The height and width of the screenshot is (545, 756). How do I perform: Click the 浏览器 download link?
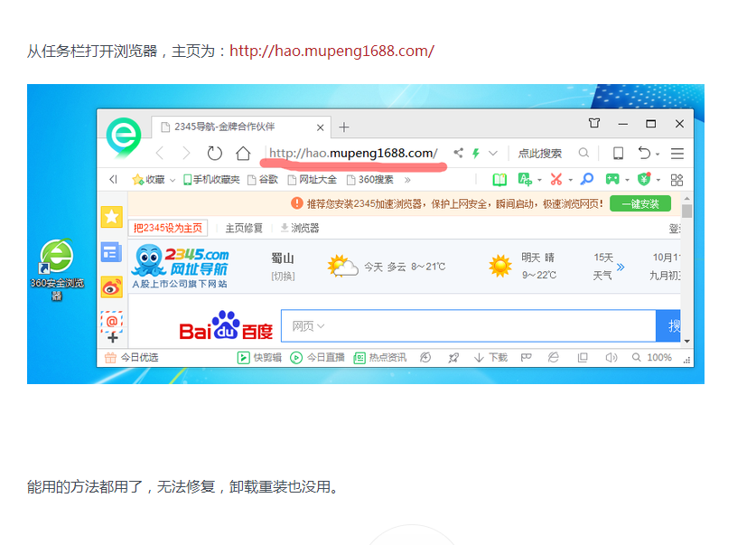[300, 228]
